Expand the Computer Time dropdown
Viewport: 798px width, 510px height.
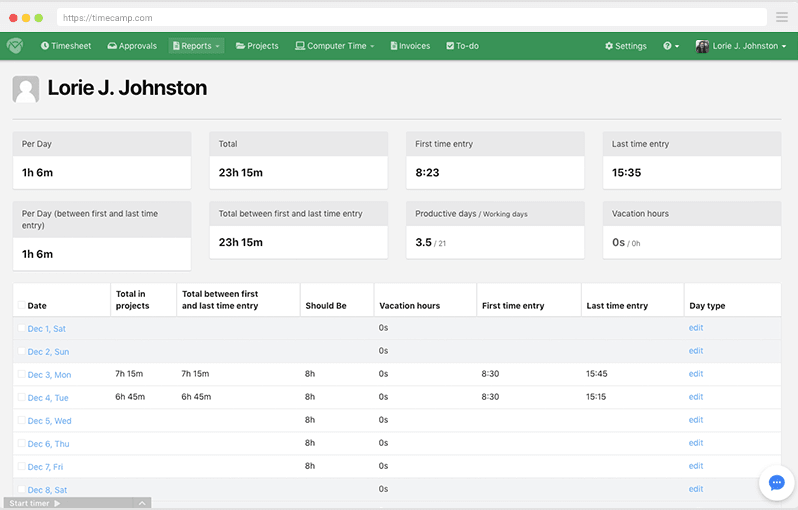tap(335, 46)
